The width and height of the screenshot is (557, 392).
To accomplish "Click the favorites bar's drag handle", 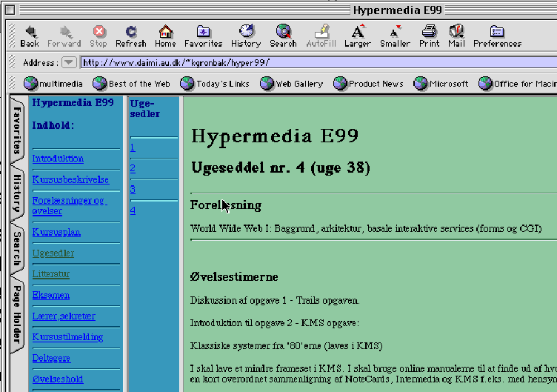I will (12, 83).
